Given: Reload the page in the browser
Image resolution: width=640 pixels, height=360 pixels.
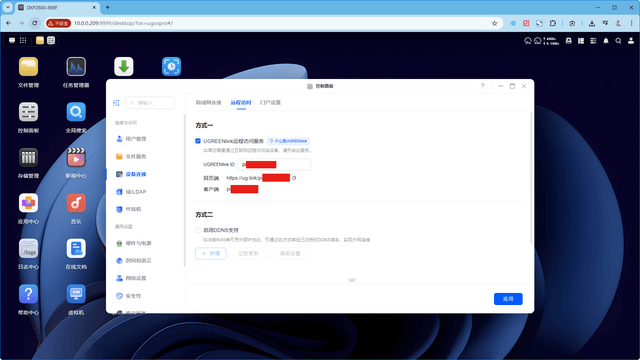Looking at the screenshot, I should pyautogui.click(x=35, y=23).
